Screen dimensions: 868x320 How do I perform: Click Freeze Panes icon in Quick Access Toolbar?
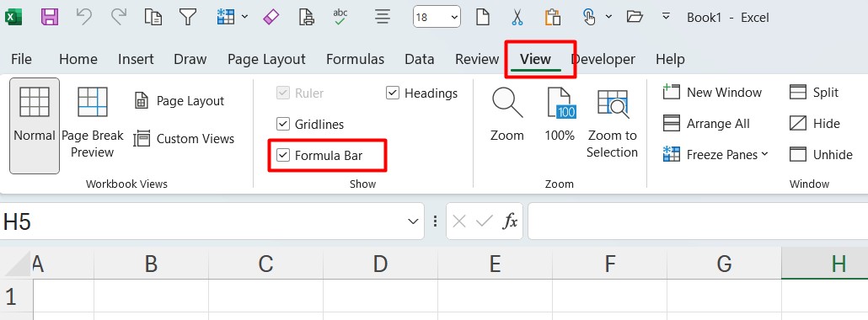click(x=225, y=17)
